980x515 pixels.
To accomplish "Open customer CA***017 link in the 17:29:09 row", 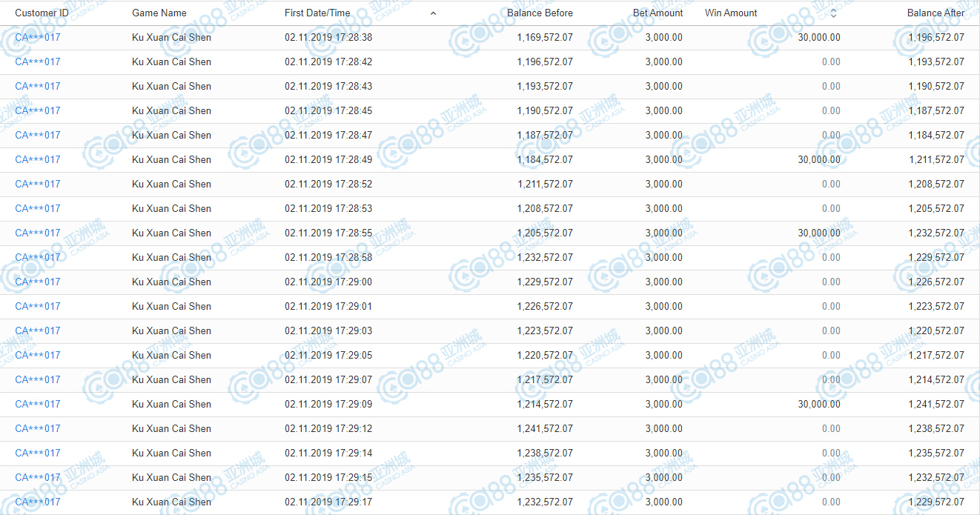I will point(38,404).
